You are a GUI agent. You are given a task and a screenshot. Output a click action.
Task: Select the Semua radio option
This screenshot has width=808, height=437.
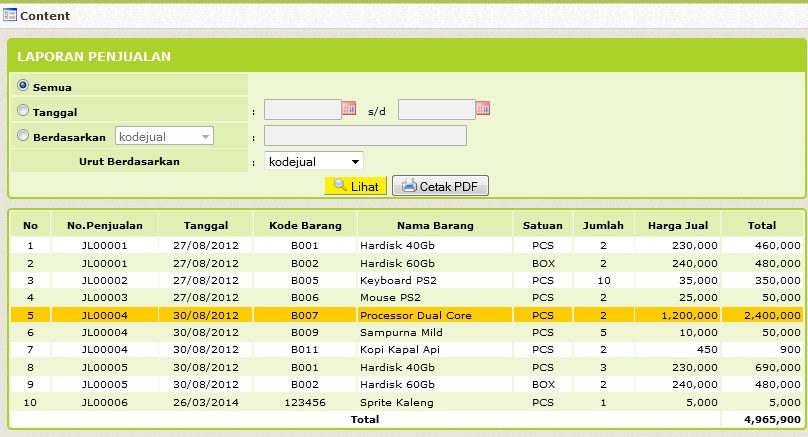[23, 85]
